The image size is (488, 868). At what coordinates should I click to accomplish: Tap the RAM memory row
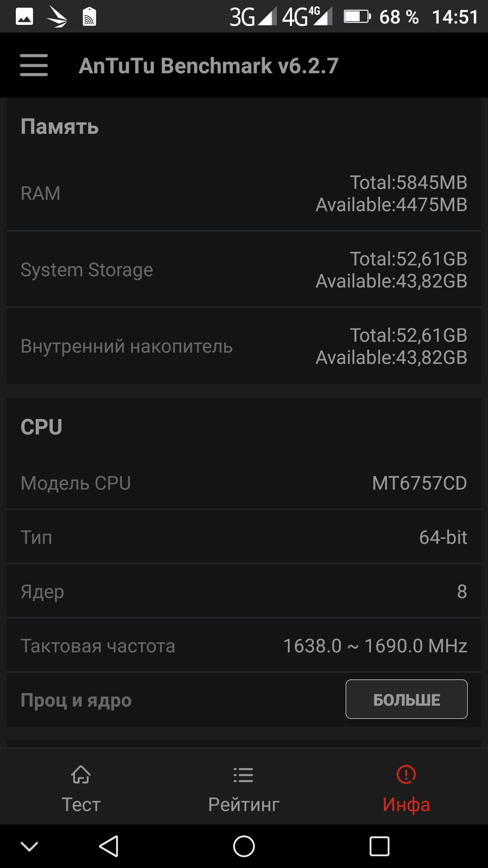(244, 193)
